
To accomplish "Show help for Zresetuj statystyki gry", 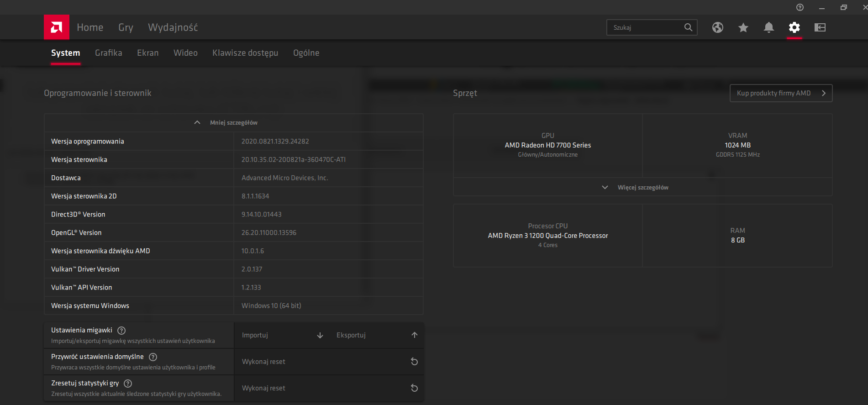I will coord(128,383).
